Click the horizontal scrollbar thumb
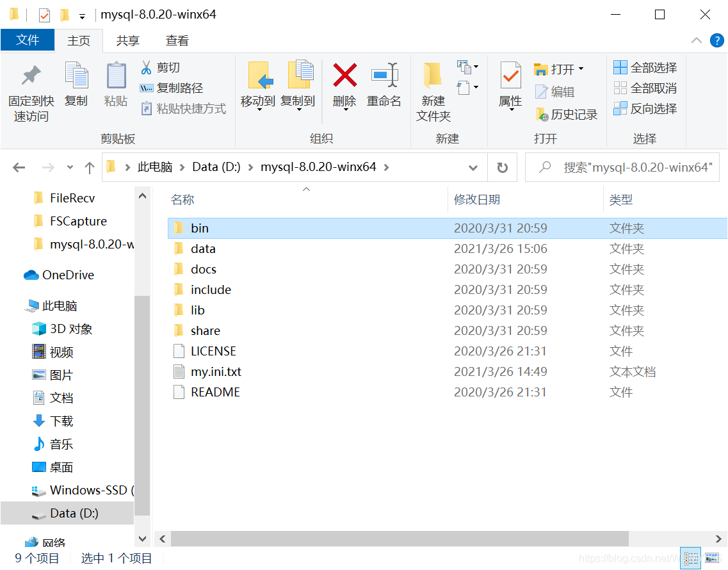 click(400, 539)
